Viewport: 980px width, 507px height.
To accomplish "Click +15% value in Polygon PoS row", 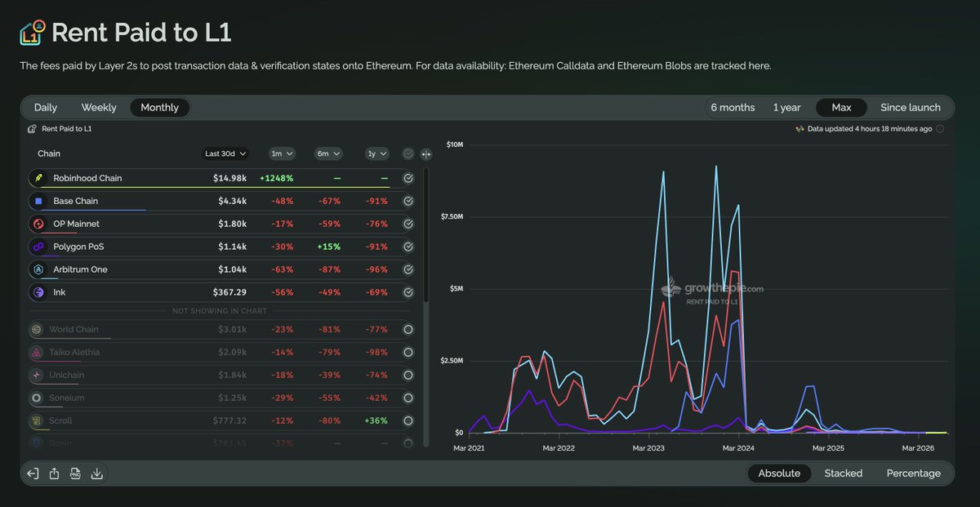I will (329, 247).
